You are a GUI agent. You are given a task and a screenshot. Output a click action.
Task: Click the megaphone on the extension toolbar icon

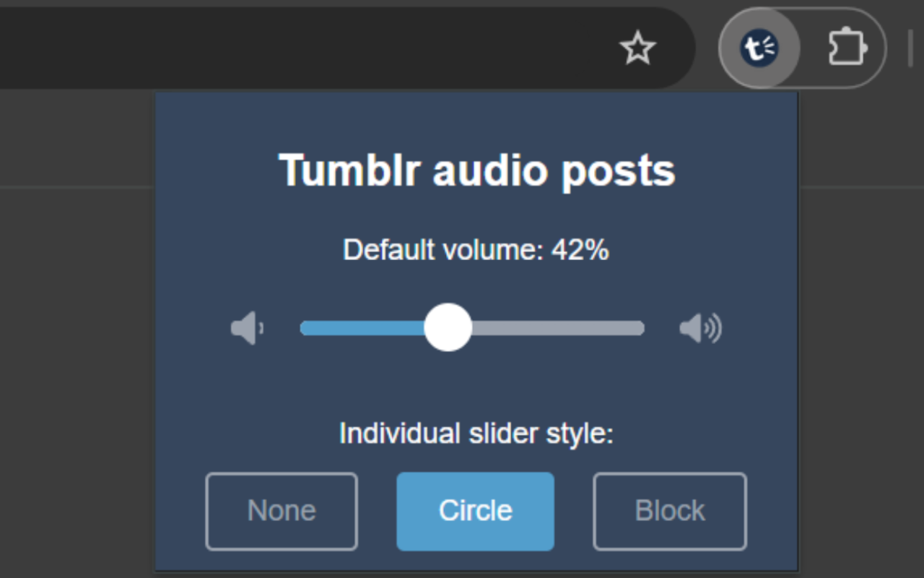(759, 46)
